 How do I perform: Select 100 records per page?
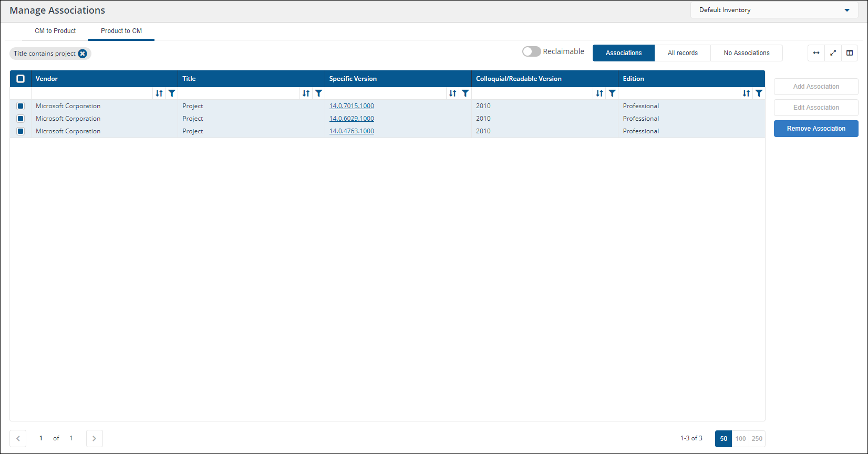click(x=740, y=439)
